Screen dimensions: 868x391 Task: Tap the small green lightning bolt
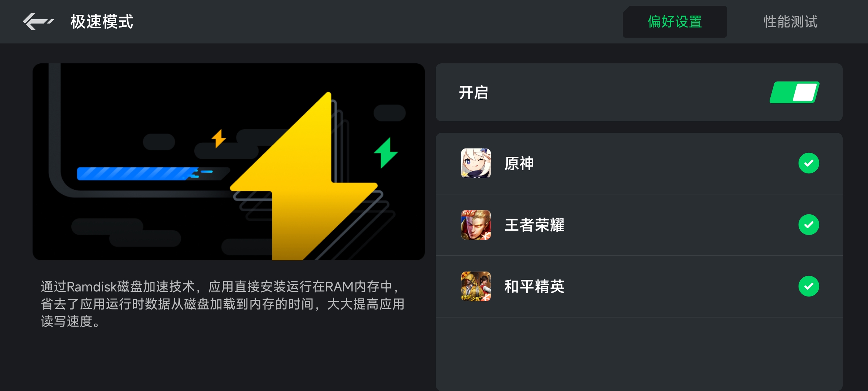coord(386,152)
